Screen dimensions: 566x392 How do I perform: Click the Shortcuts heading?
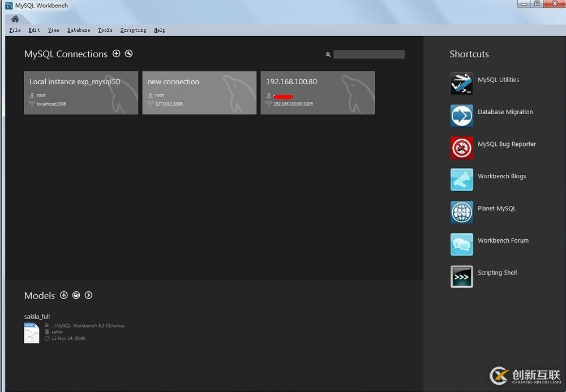469,54
